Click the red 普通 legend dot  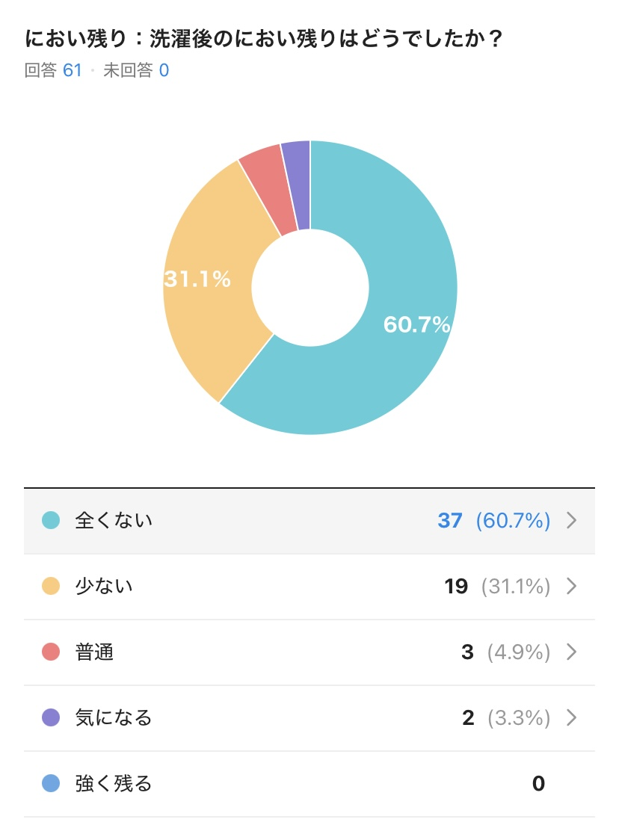click(x=51, y=652)
